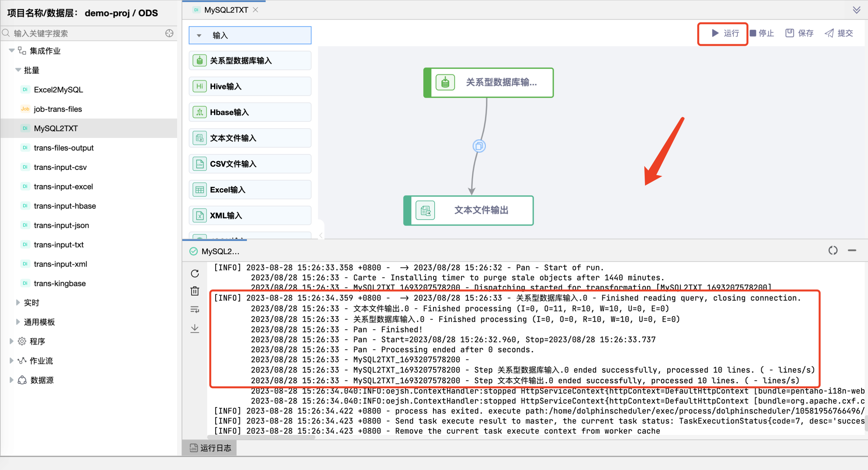
Task: Select the Excel输入 component
Action: click(250, 190)
